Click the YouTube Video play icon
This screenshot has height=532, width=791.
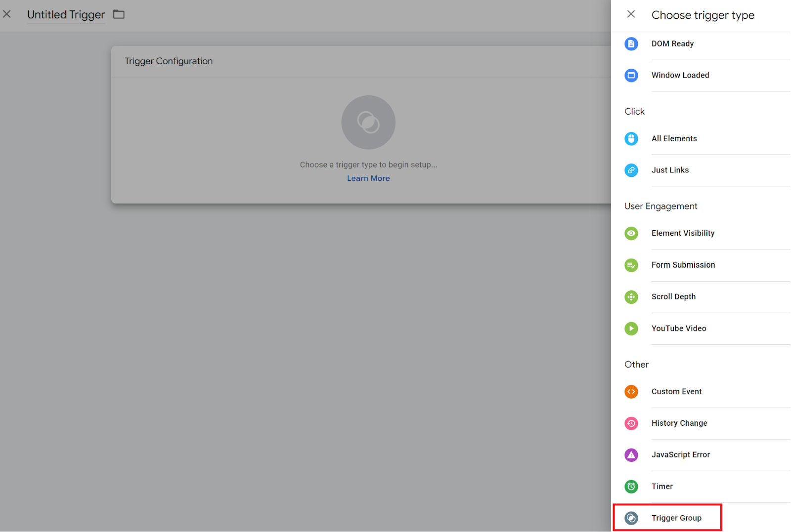pyautogui.click(x=631, y=328)
